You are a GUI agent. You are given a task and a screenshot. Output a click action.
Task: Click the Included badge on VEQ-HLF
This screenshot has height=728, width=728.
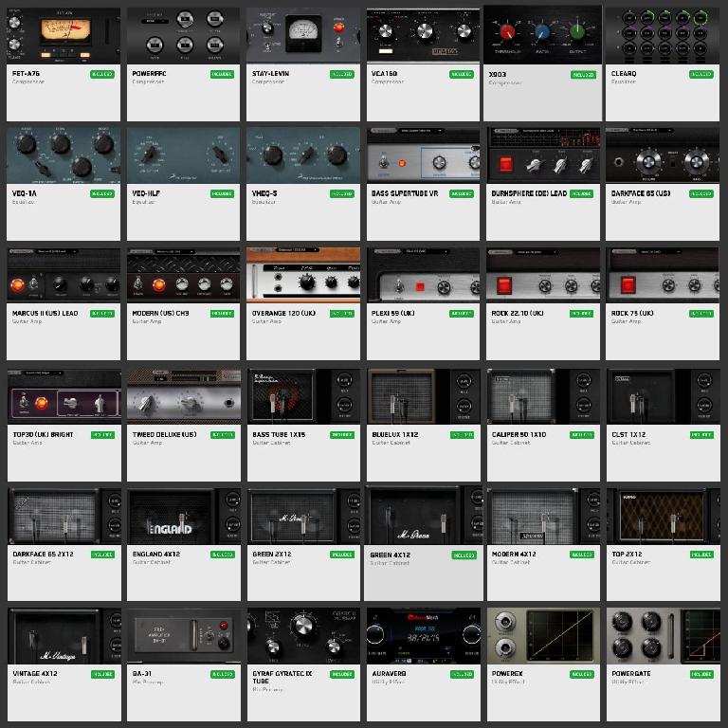click(222, 193)
